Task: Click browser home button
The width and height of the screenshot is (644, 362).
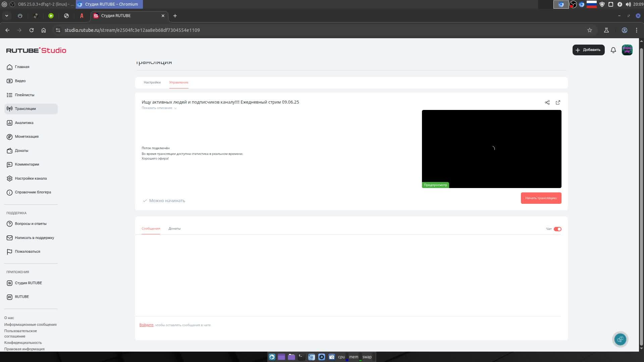Action: coord(44,30)
